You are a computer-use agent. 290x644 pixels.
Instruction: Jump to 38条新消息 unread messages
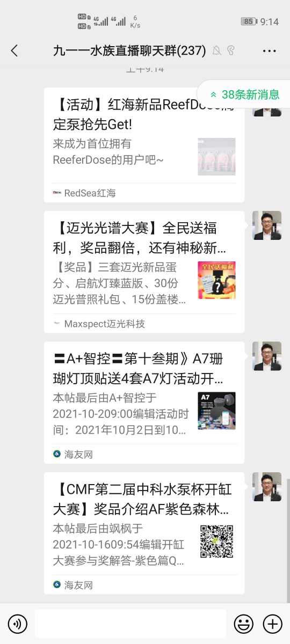pos(244,94)
